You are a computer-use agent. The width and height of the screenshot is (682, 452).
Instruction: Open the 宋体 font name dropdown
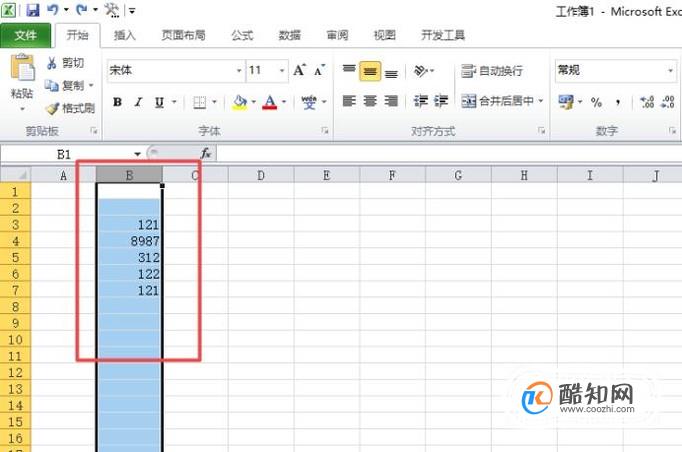pyautogui.click(x=239, y=70)
